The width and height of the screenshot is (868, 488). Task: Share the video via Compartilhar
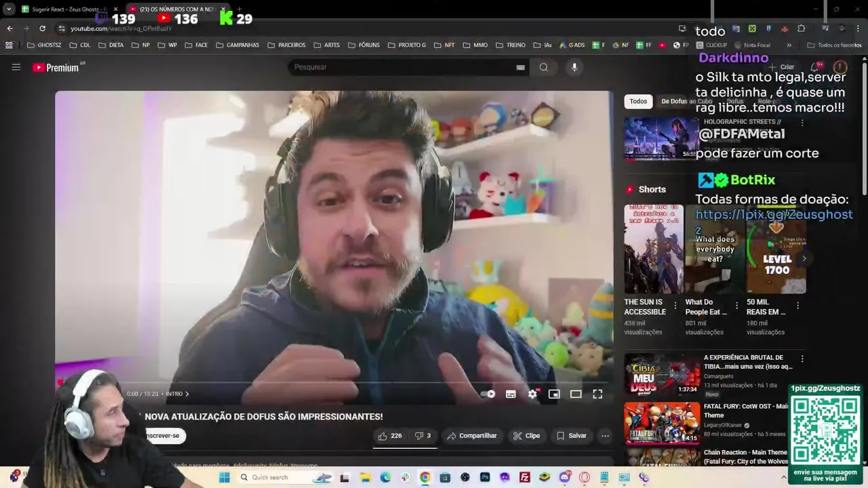[x=472, y=436]
